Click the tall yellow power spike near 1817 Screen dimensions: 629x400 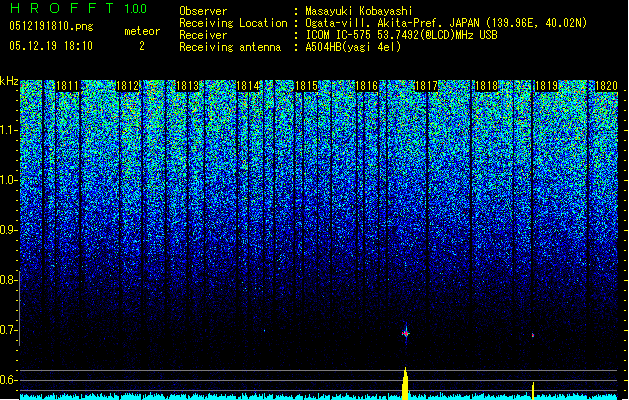405,383
